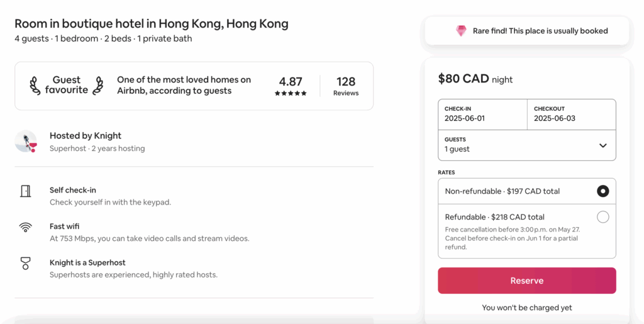The image size is (644, 324).
Task: Click the self check-in door icon
Action: tap(26, 191)
